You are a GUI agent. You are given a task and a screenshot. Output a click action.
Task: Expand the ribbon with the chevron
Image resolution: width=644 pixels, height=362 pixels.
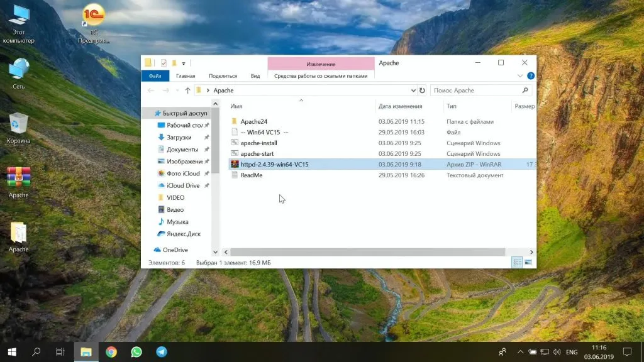tap(520, 76)
